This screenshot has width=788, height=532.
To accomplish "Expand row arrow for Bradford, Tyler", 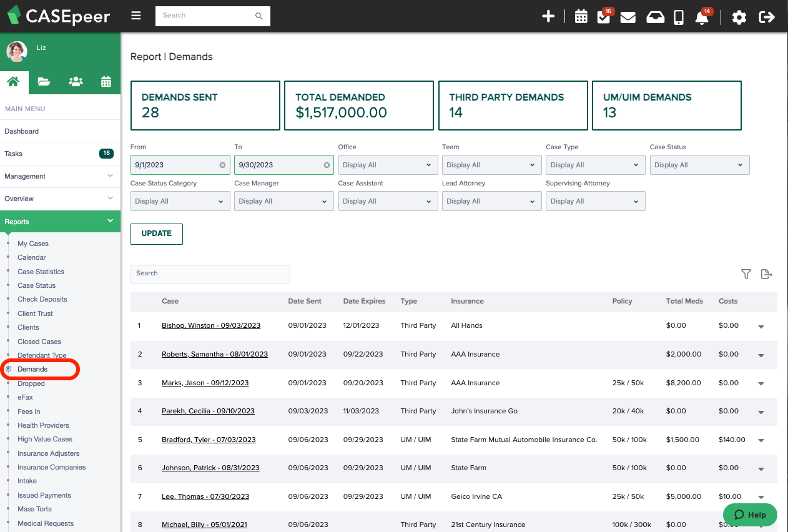I will [x=761, y=441].
